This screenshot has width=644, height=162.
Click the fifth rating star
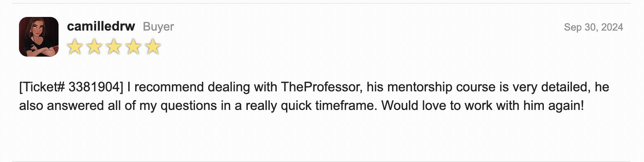coord(153,47)
